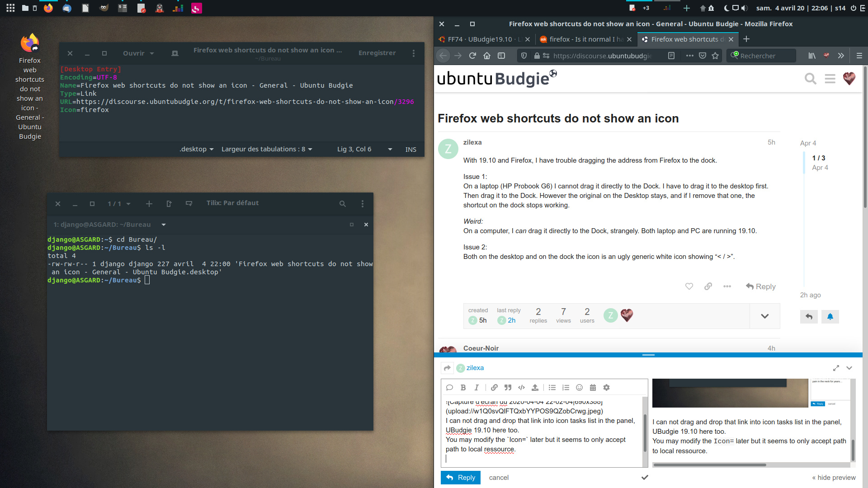Search in the Tilix terminal
The image size is (868, 488).
coord(343,204)
